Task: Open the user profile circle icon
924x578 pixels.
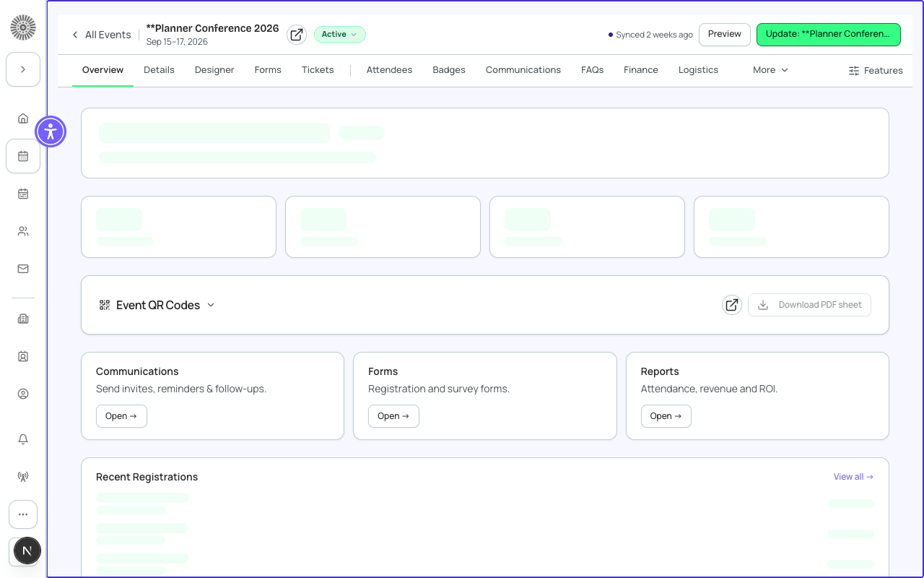Action: (x=23, y=394)
